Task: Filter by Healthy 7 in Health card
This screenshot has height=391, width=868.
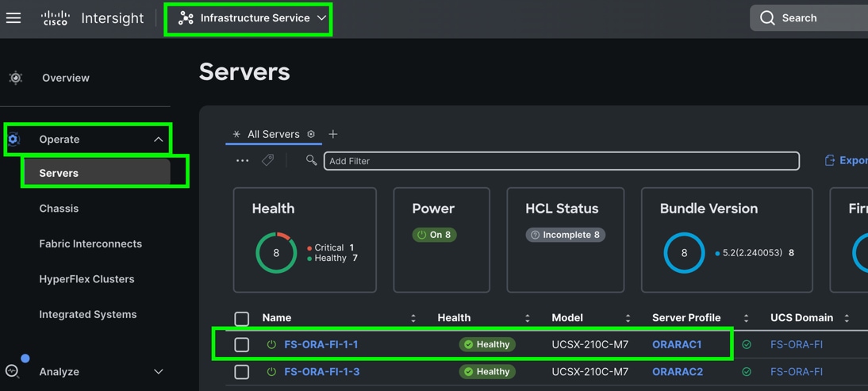Action: 332,259
